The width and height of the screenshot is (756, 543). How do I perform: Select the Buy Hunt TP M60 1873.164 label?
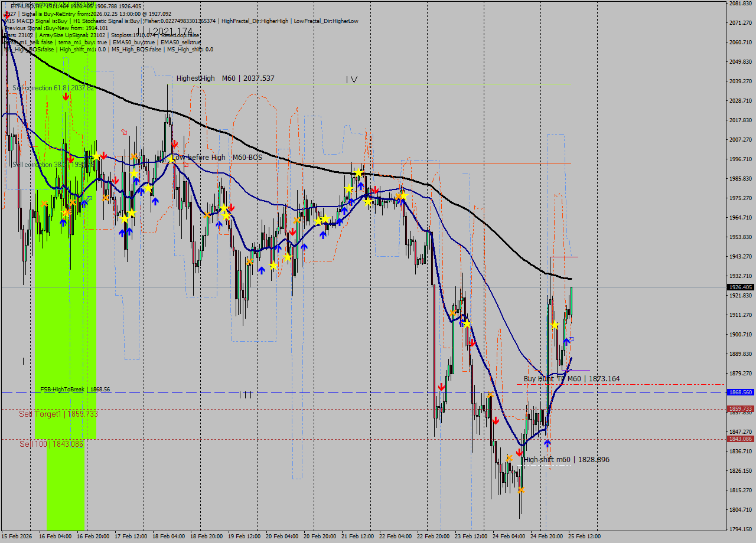coord(571,379)
